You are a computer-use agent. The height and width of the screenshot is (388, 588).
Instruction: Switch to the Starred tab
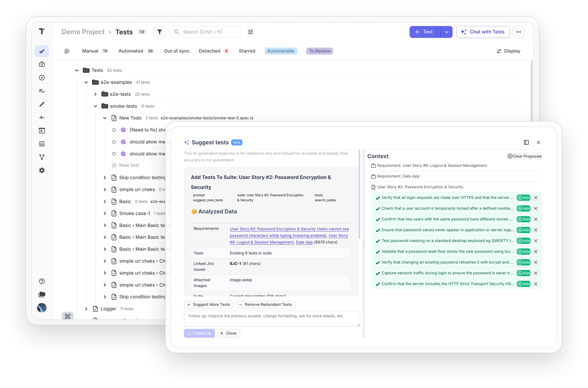(247, 51)
